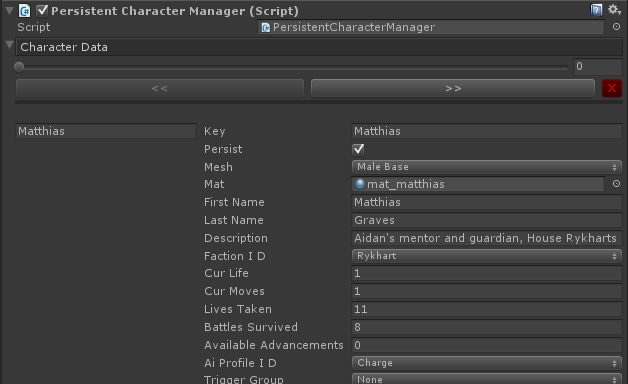The width and height of the screenshot is (628, 384).
Task: Click the Faction I D label
Action: coord(235,256)
